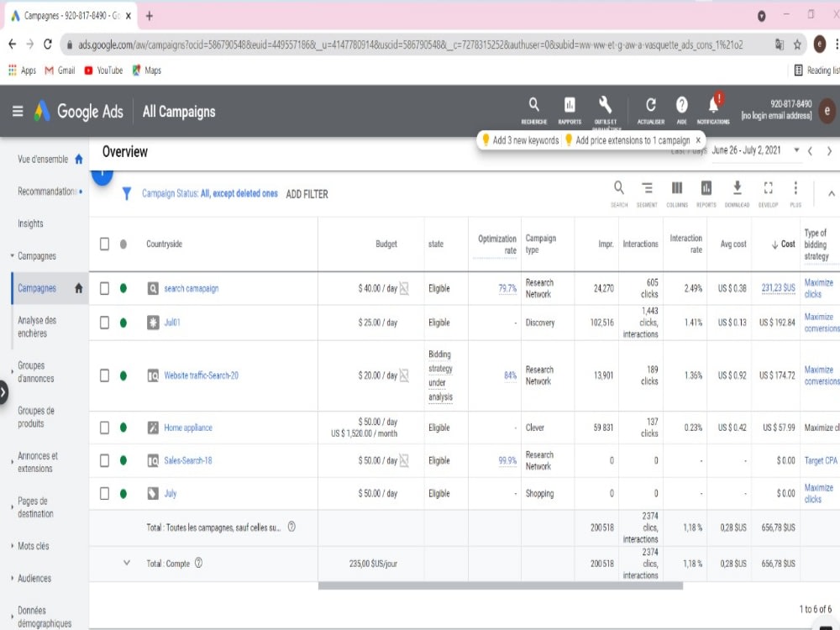Expand the Total Compte row chevron
Image resolution: width=840 pixels, height=630 pixels.
(127, 563)
